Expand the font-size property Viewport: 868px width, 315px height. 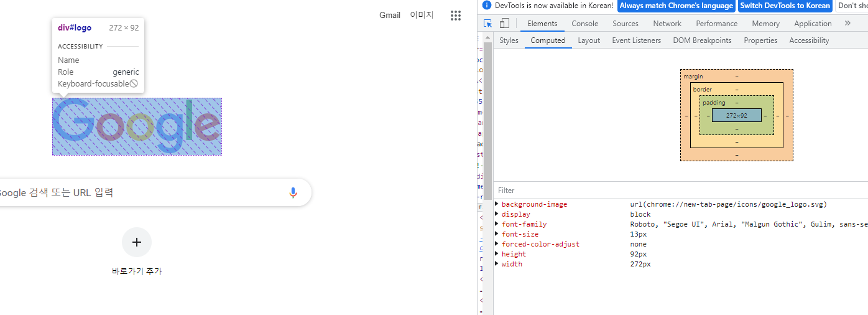pos(497,234)
